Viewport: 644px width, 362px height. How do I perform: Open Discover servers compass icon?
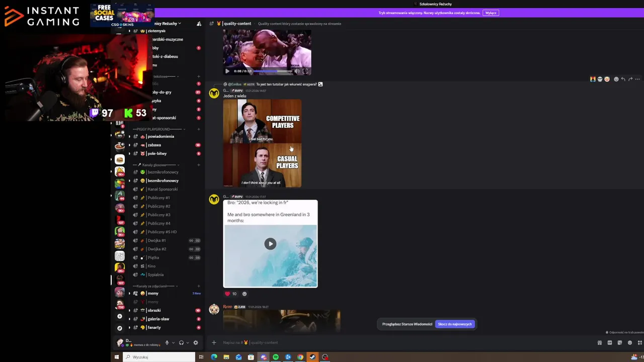pyautogui.click(x=120, y=328)
